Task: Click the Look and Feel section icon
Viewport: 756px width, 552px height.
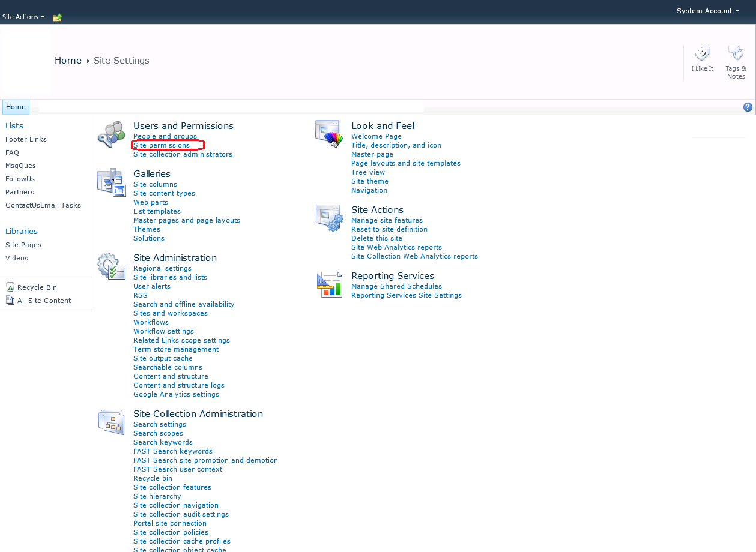Action: pos(330,133)
